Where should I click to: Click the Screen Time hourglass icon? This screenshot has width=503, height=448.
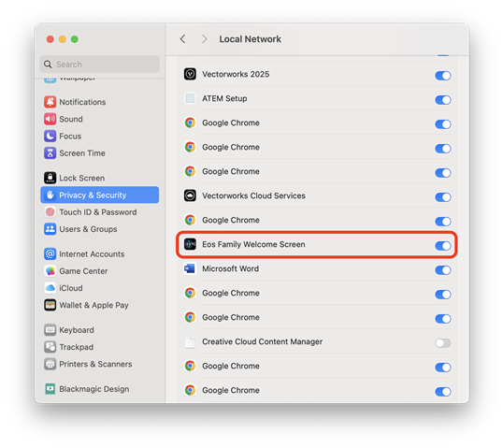(x=50, y=153)
